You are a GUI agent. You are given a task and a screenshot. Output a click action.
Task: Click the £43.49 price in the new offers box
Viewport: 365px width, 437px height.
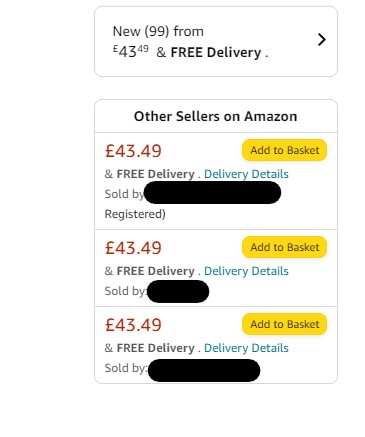[131, 51]
